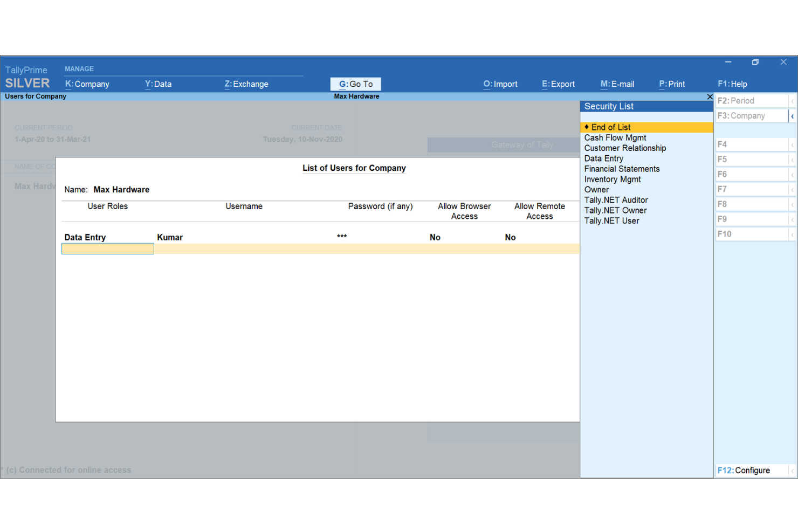Click the highlighted User Roles input field
The height and width of the screenshot is (532, 798).
107,248
